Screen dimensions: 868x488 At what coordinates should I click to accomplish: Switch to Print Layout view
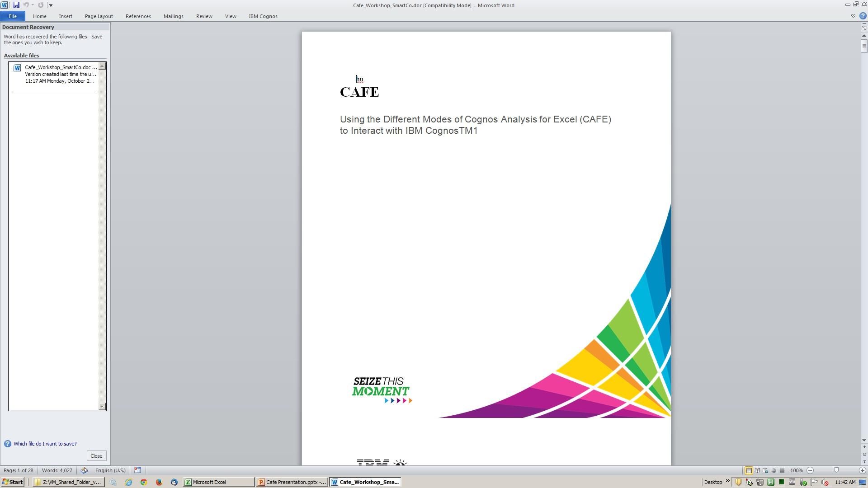point(749,470)
